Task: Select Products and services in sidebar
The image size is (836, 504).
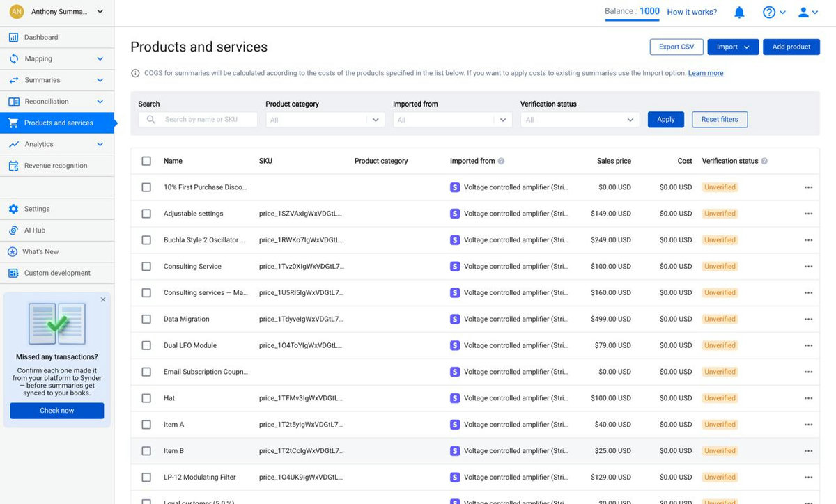Action: pos(57,123)
